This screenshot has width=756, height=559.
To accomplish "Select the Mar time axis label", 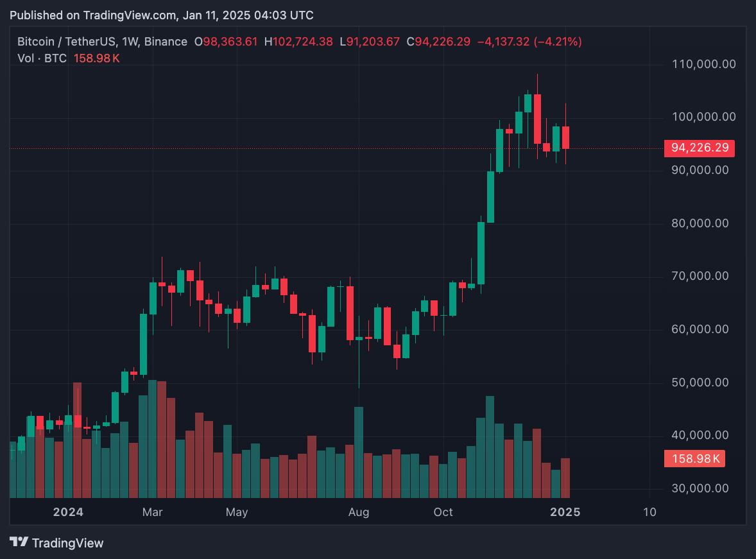I will coord(153,512).
